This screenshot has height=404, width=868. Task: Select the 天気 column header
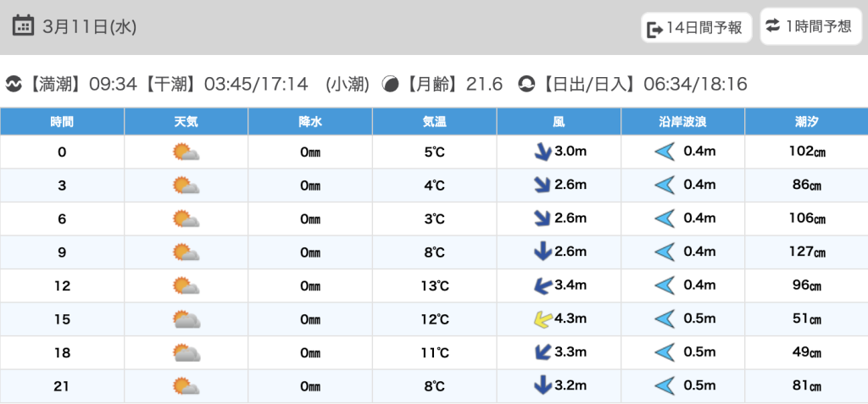pos(186,122)
